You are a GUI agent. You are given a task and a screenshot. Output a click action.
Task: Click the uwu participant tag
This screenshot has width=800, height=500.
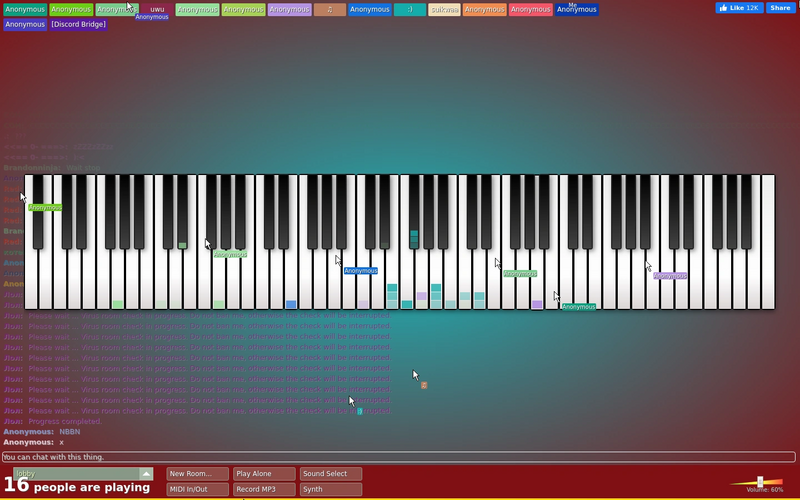tap(157, 9)
